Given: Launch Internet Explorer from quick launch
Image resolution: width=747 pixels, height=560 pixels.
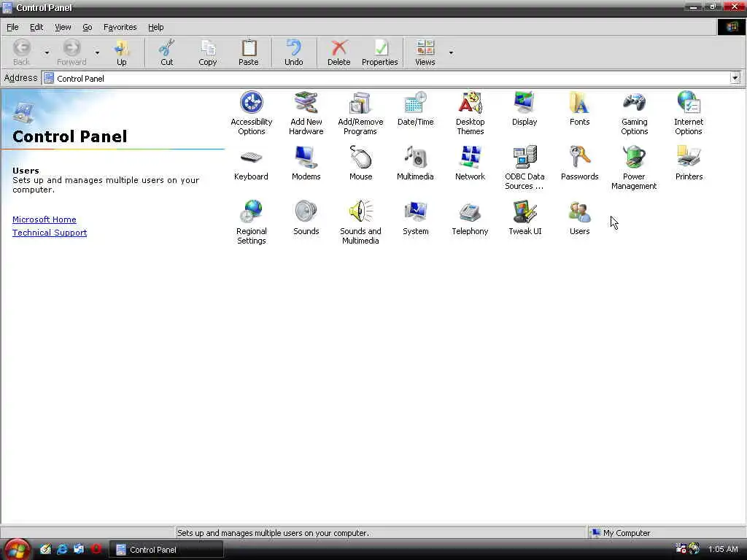Looking at the screenshot, I should (x=63, y=549).
